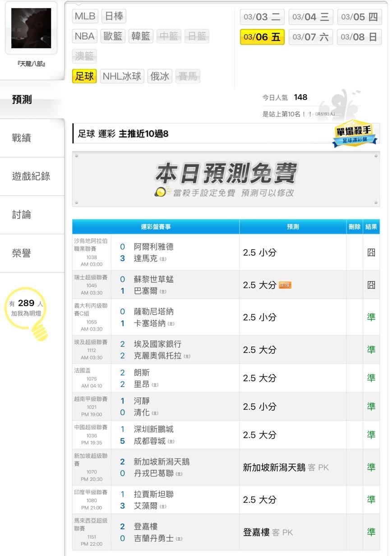
Task: Click prediction 登嘉樓 客 PK
Action: tap(268, 533)
